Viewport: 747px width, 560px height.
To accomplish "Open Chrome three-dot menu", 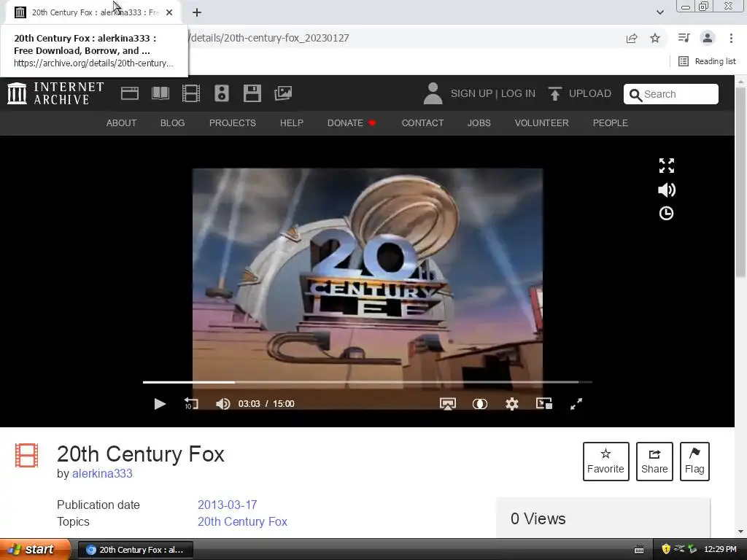I will (x=731, y=38).
